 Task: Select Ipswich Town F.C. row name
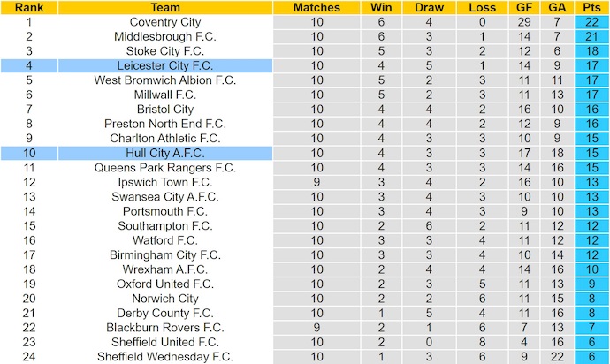[164, 182]
